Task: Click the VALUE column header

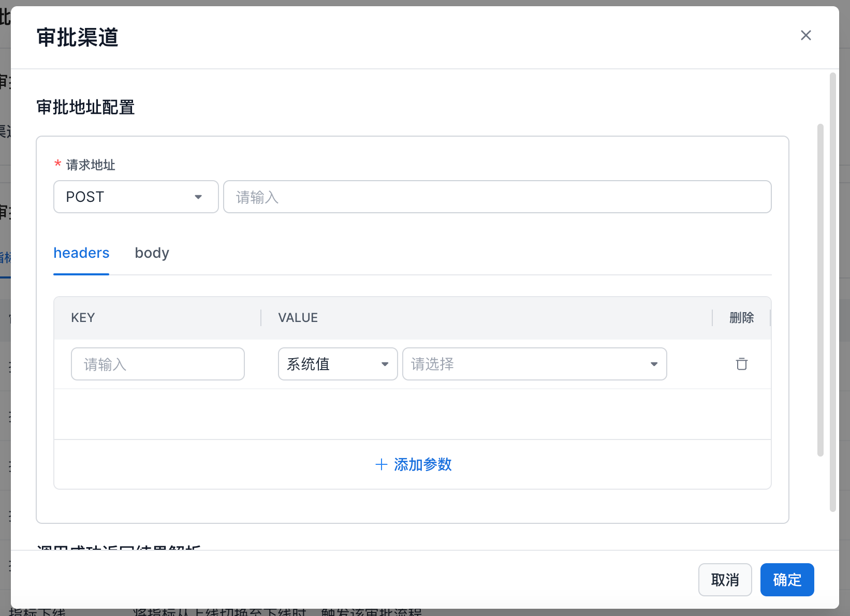Action: pyautogui.click(x=298, y=318)
